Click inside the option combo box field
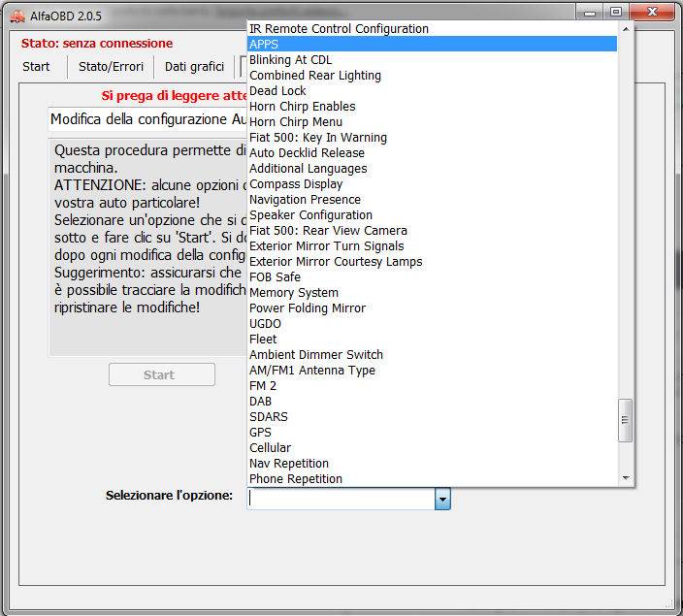The image size is (683, 616). click(x=341, y=499)
